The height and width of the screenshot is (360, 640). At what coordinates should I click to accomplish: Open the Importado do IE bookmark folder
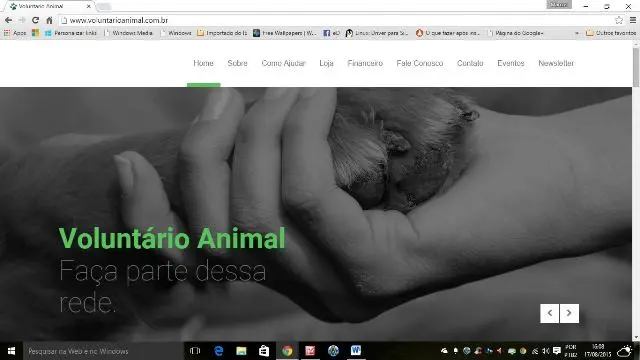(222, 33)
